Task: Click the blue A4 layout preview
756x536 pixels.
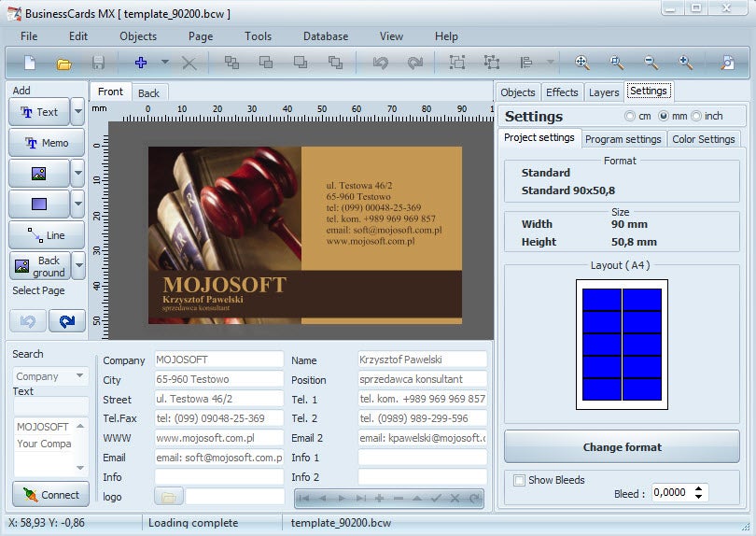Action: point(622,345)
